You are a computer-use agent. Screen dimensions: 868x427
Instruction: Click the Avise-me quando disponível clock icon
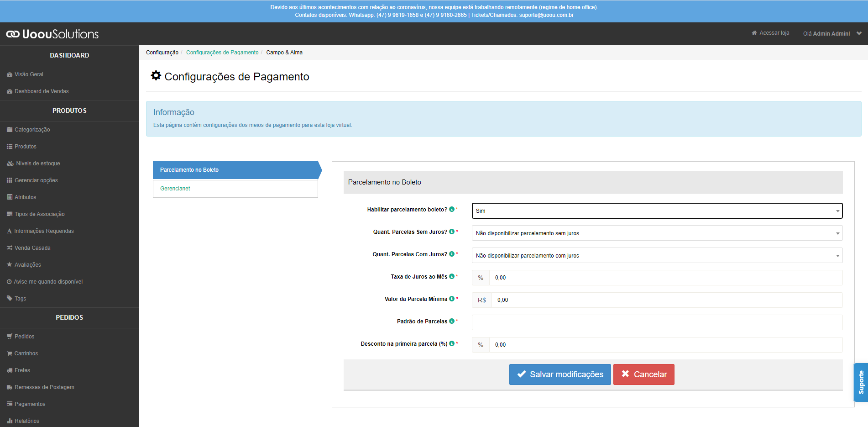(9, 282)
